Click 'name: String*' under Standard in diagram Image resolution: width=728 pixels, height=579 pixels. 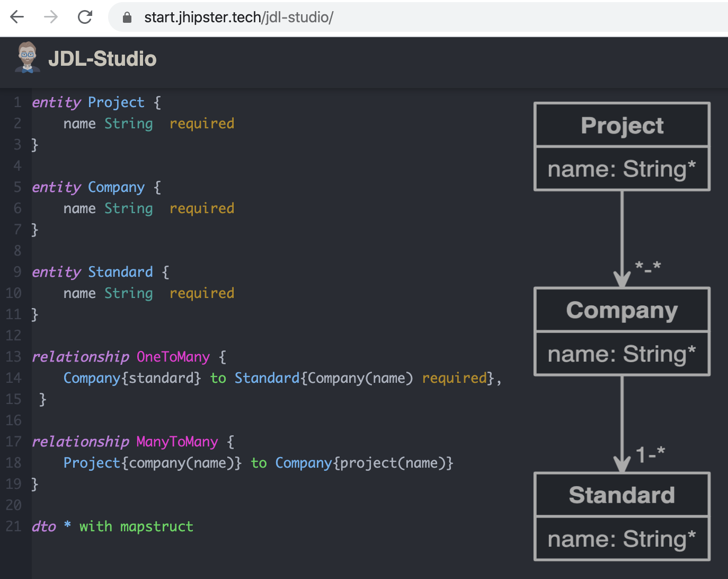tap(622, 539)
